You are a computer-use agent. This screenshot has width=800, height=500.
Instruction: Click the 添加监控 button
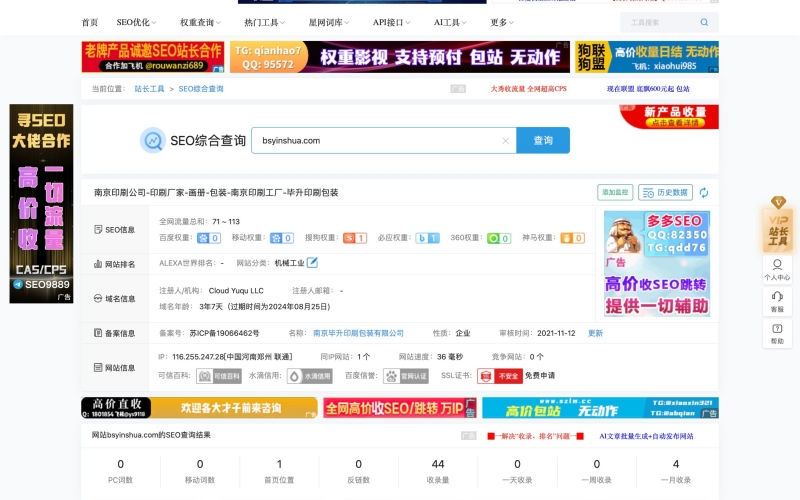coord(615,192)
